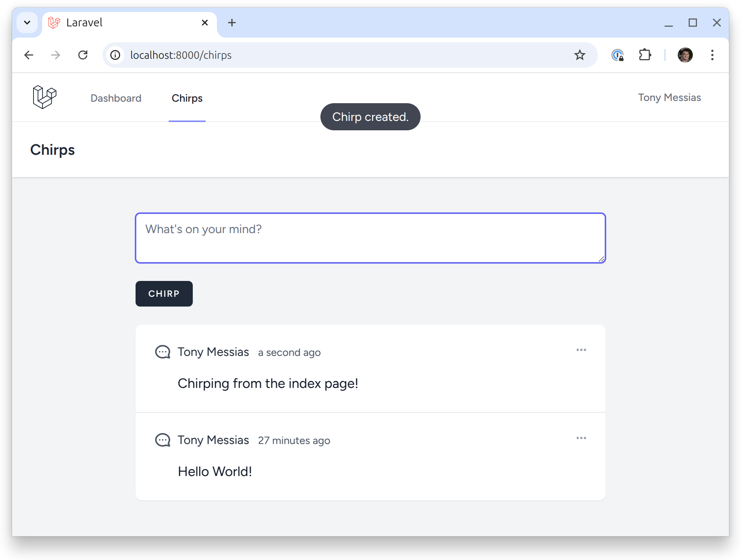741x560 pixels.
Task: Click the 'What's on your mind?' input field
Action: coord(370,237)
